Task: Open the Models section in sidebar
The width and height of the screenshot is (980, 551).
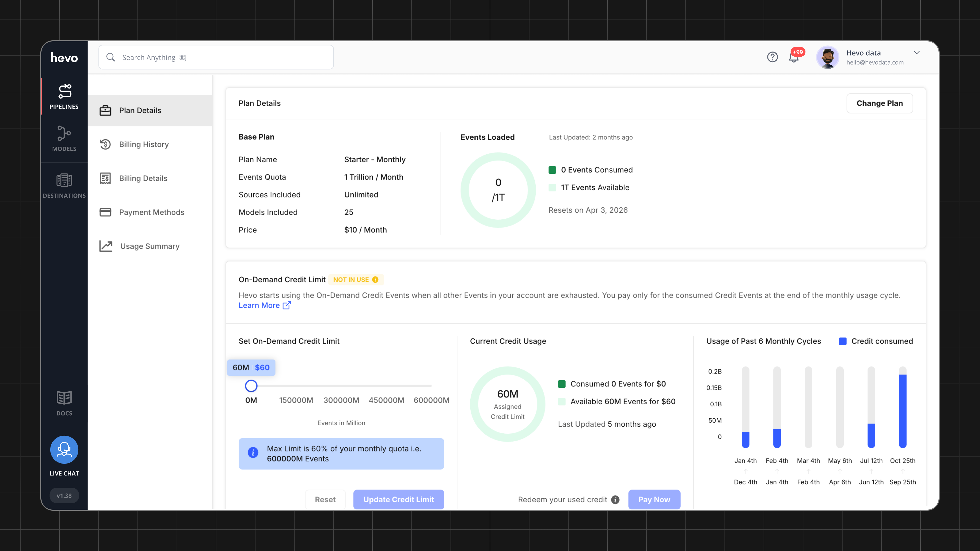Action: pyautogui.click(x=64, y=139)
